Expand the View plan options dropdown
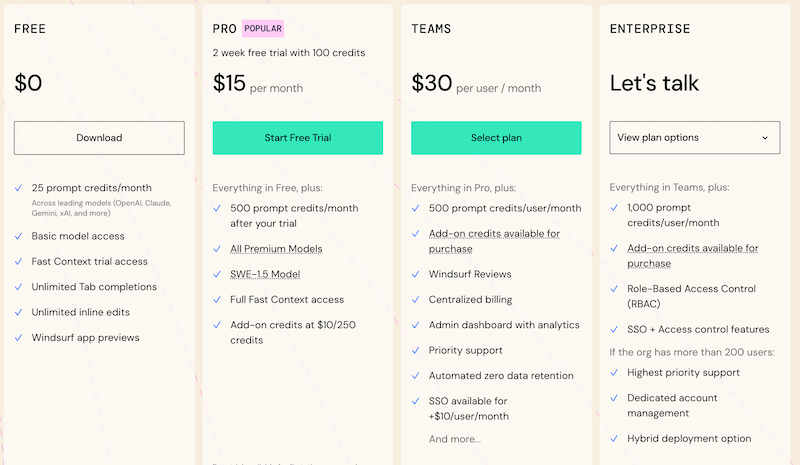 694,138
